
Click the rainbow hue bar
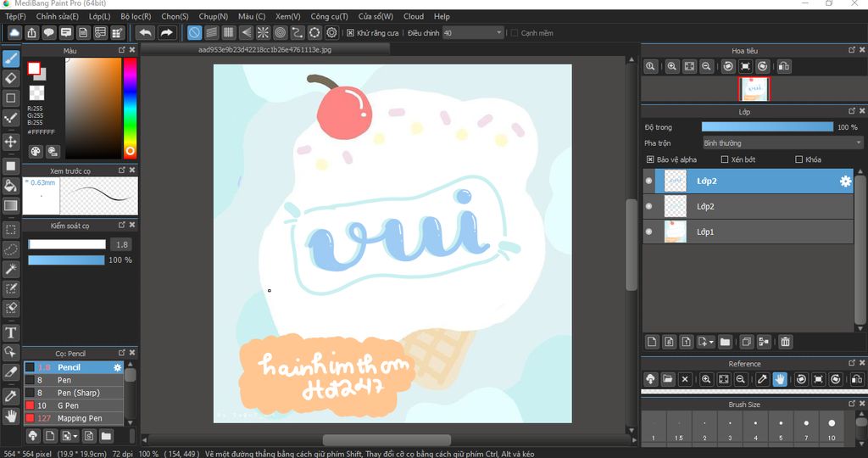[130, 108]
